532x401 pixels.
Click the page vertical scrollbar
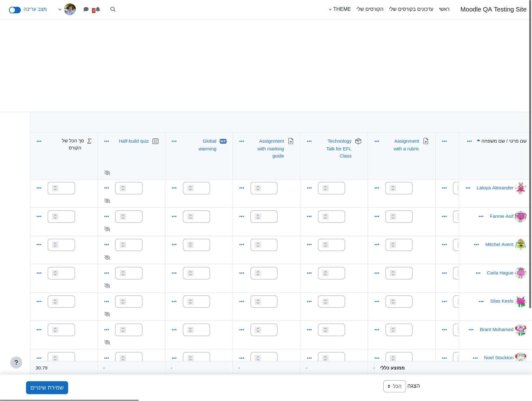click(530, 155)
